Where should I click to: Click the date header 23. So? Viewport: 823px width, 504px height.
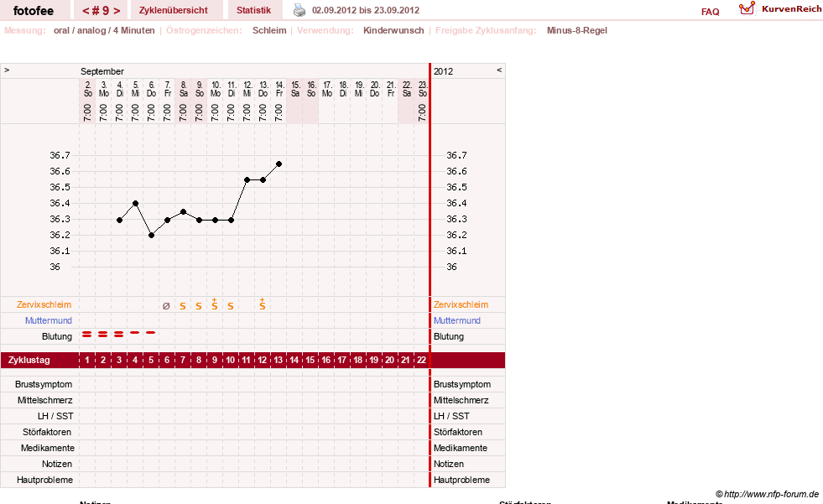423,89
